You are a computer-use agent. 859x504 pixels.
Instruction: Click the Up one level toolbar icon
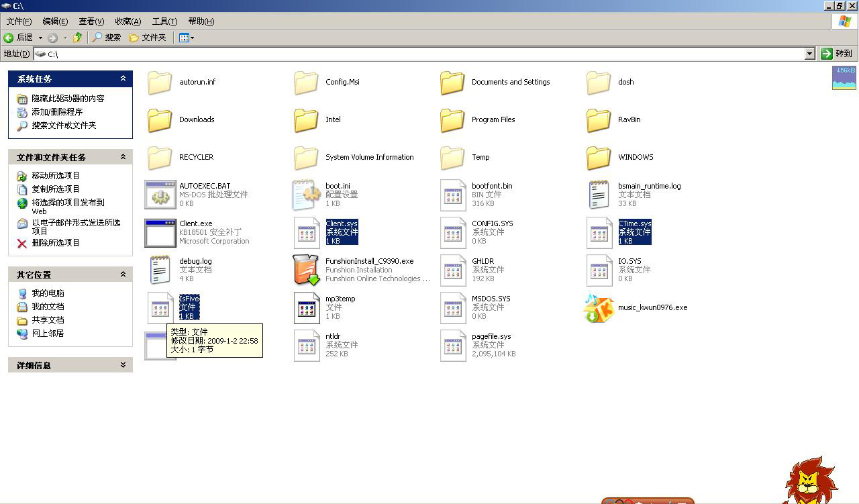(78, 38)
